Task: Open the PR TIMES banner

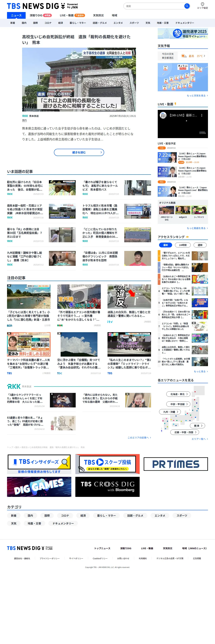Action: (x=176, y=464)
